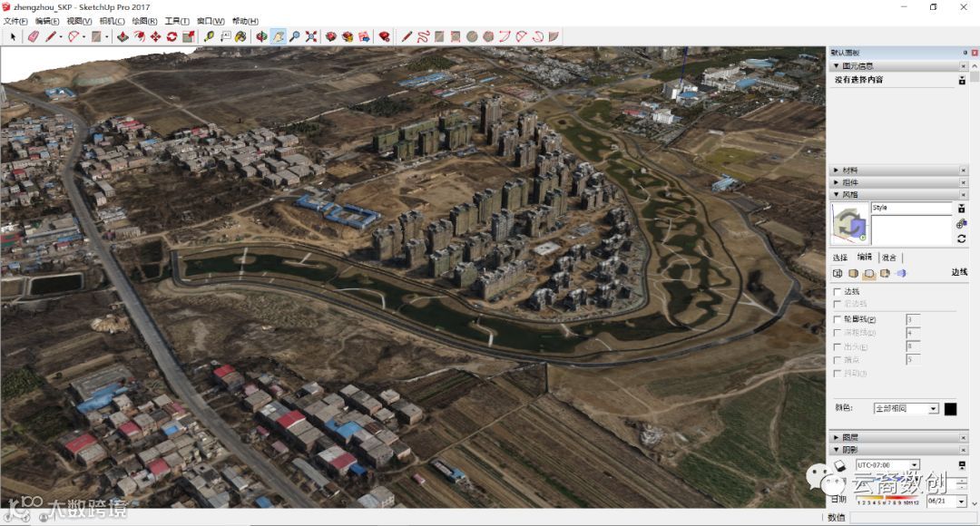This screenshot has width=980, height=526.
Task: Enable the 边线 edges checkbox
Action: (x=838, y=292)
